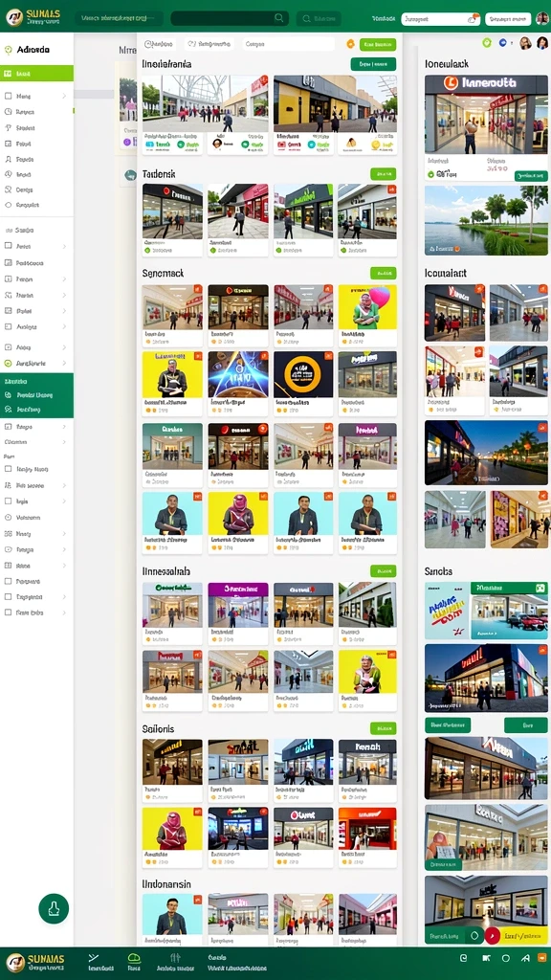This screenshot has width=551, height=980.
Task: Click the hollow circle icon in bottom-right bar
Action: [505, 957]
